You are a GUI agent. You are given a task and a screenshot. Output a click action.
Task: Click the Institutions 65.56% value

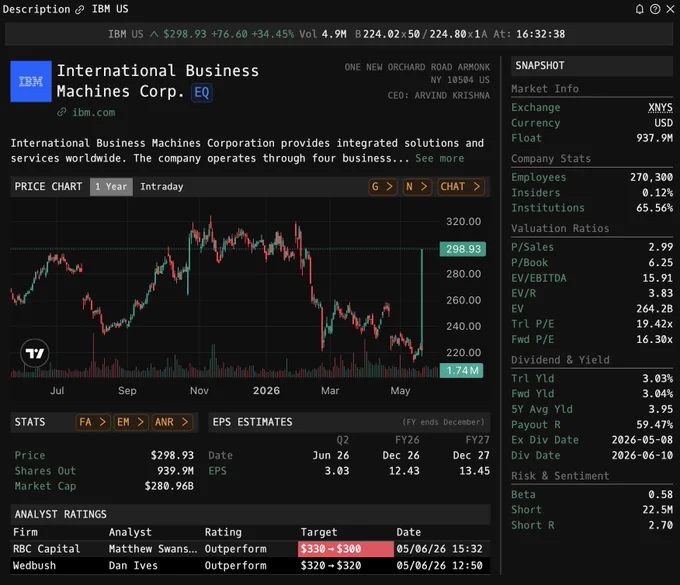point(654,208)
